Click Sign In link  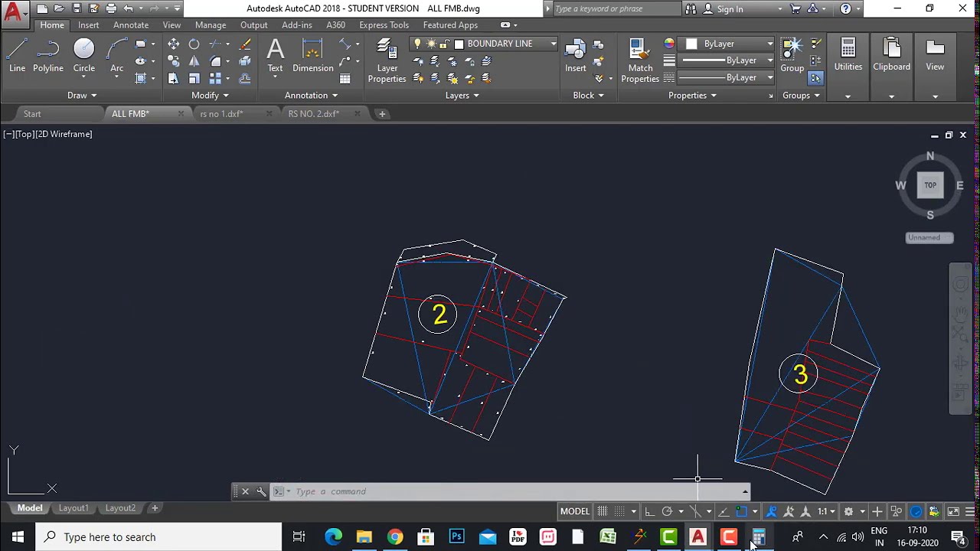click(730, 8)
